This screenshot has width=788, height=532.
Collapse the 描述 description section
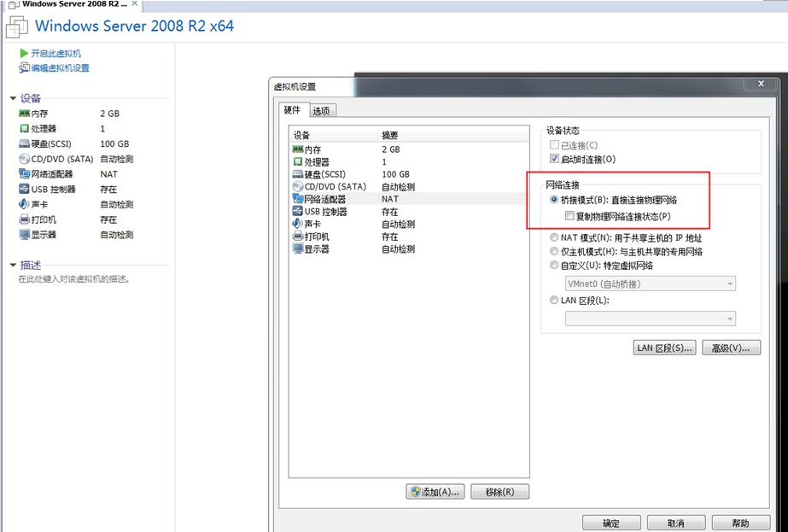[13, 265]
